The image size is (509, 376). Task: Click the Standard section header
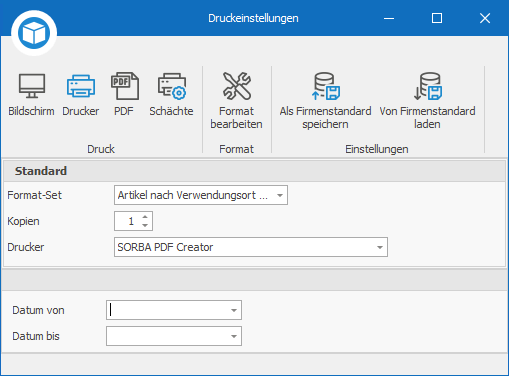point(255,171)
